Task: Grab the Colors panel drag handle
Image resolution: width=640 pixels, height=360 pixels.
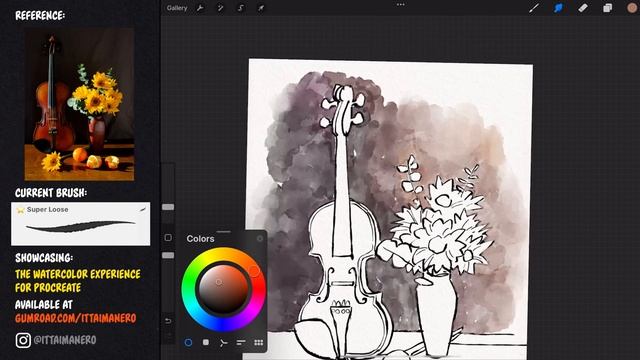Action: [x=223, y=231]
